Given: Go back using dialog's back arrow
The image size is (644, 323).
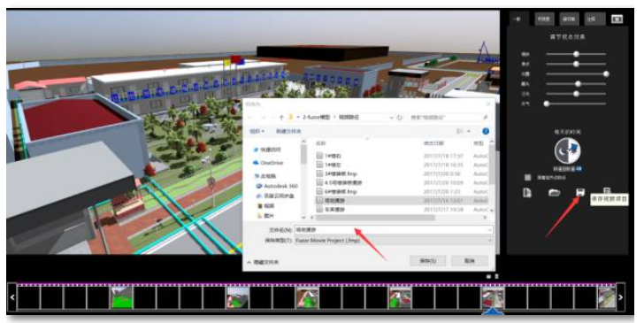Looking at the screenshot, I should click(x=251, y=117).
